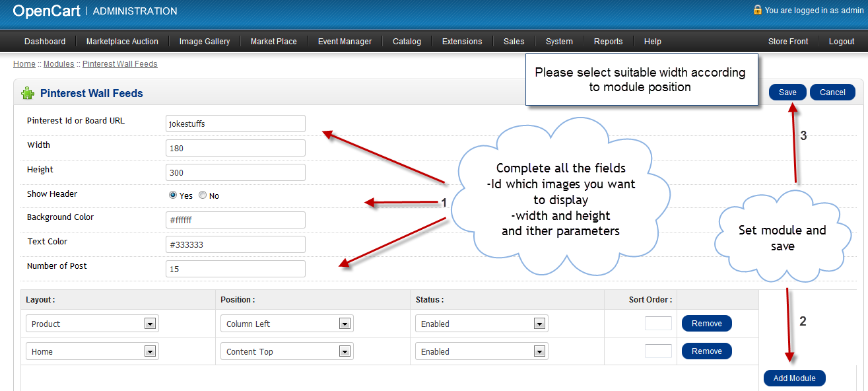Open Status dropdown in Home row
Screen dimensions: 868x391
point(482,351)
